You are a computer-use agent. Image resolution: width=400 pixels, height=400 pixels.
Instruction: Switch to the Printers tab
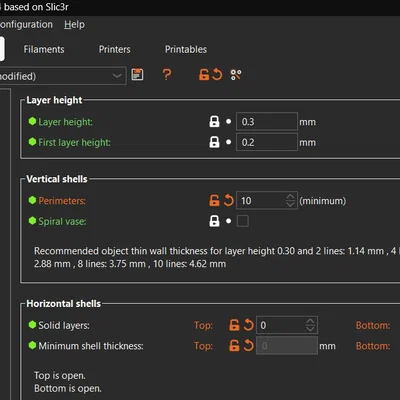point(115,49)
